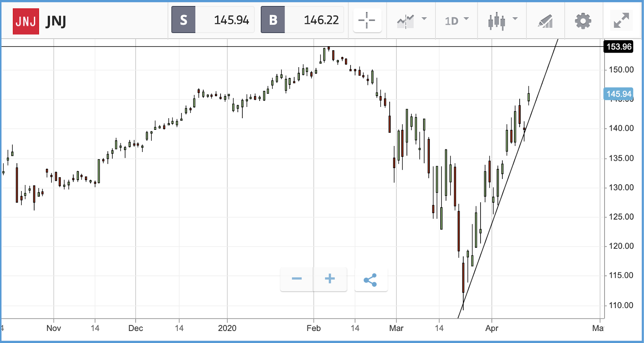The height and width of the screenshot is (343, 644).
Task: Open chart settings gear icon
Action: click(583, 21)
